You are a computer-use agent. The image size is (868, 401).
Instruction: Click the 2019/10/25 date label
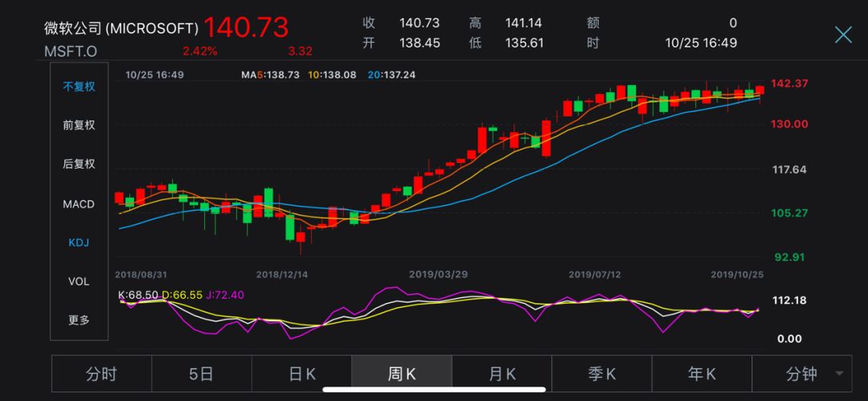[x=737, y=274]
